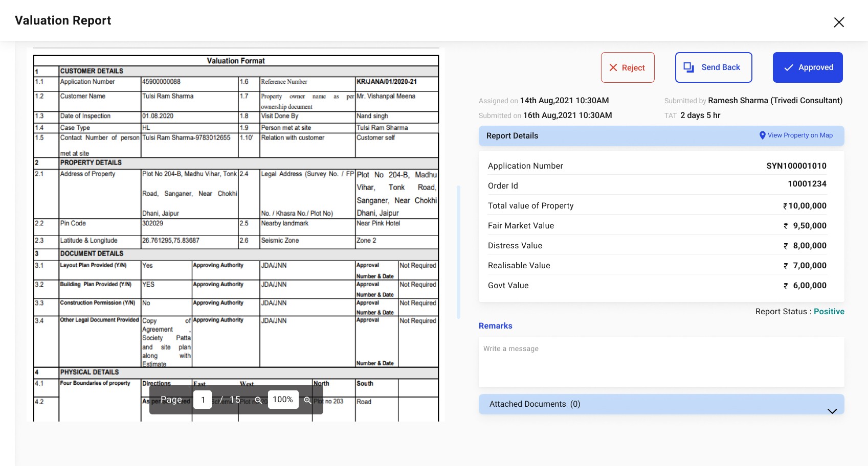Open View Property on Map link

pos(800,135)
